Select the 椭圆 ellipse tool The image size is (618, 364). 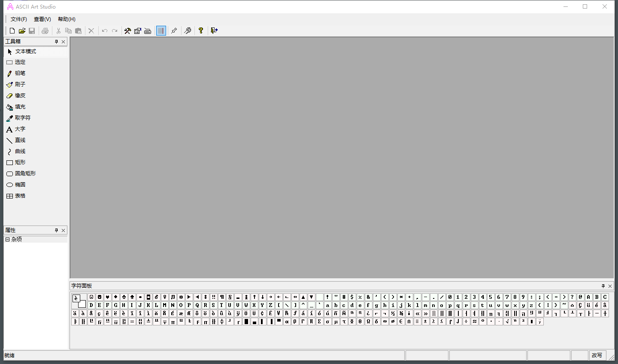coord(20,185)
